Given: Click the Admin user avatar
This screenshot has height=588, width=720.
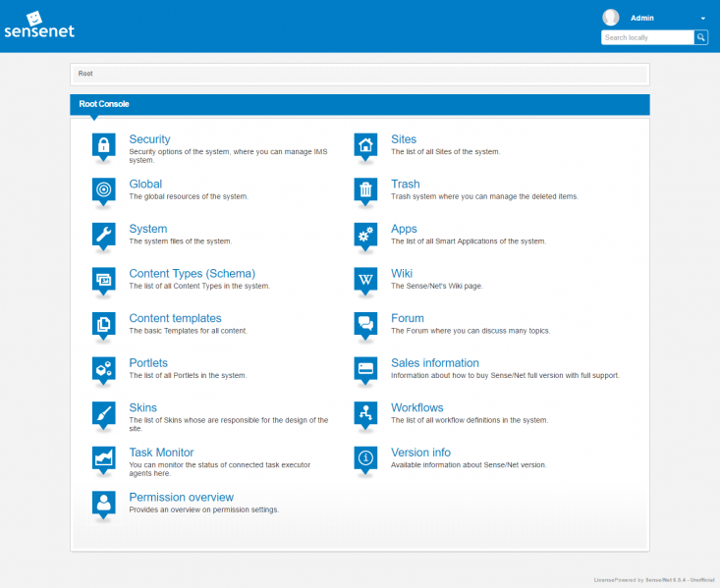Looking at the screenshot, I should pos(611,18).
